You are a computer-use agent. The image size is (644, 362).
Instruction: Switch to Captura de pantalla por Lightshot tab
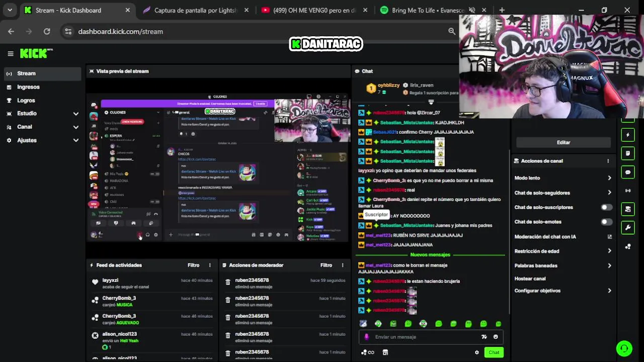point(195,10)
